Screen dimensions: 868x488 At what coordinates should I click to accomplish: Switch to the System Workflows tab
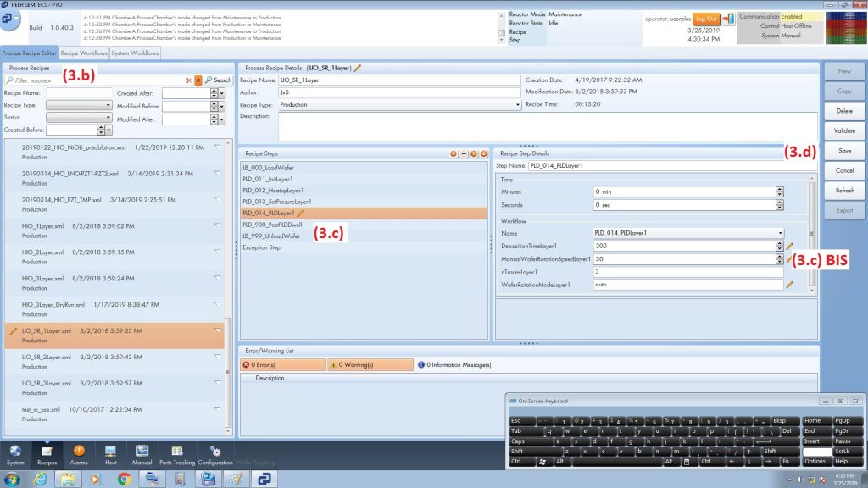[135, 53]
